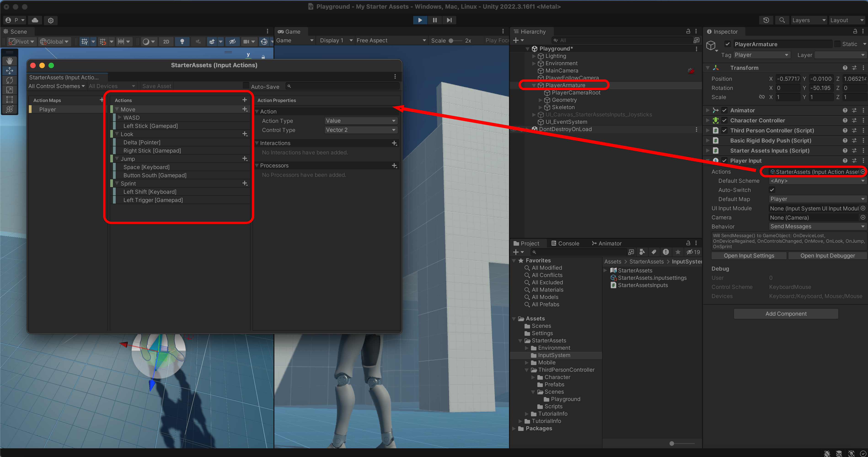
Task: Switch to the Animator tab
Action: pos(606,243)
